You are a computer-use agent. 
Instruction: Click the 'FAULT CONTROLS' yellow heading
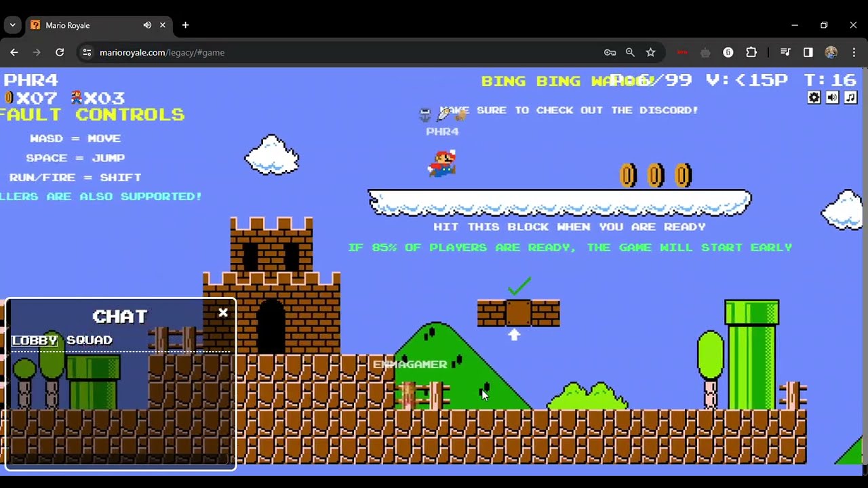click(92, 115)
